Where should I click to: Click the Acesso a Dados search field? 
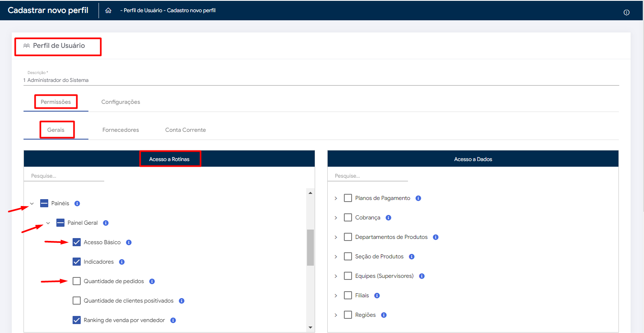pyautogui.click(x=367, y=176)
